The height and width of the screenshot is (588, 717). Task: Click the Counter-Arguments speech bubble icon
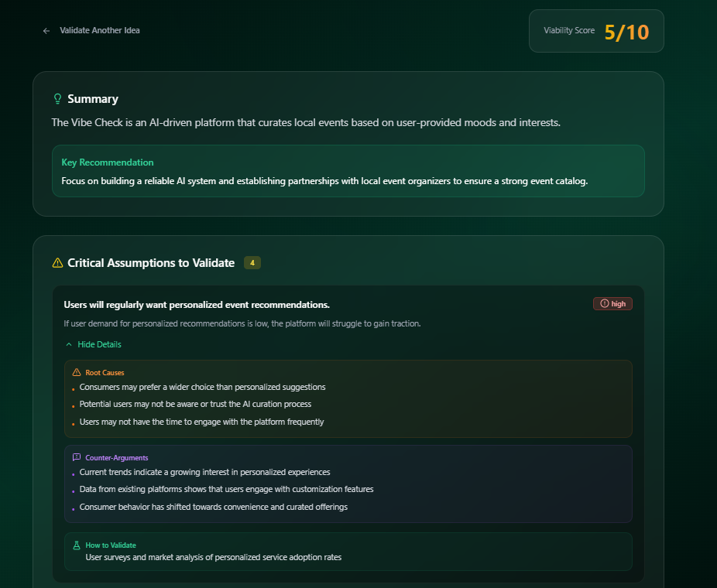77,457
